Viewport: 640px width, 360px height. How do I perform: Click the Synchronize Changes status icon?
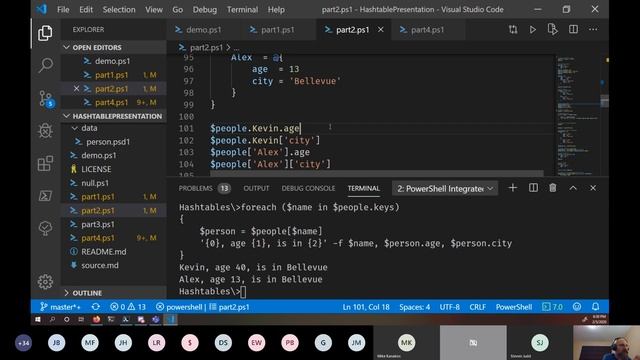click(96, 307)
